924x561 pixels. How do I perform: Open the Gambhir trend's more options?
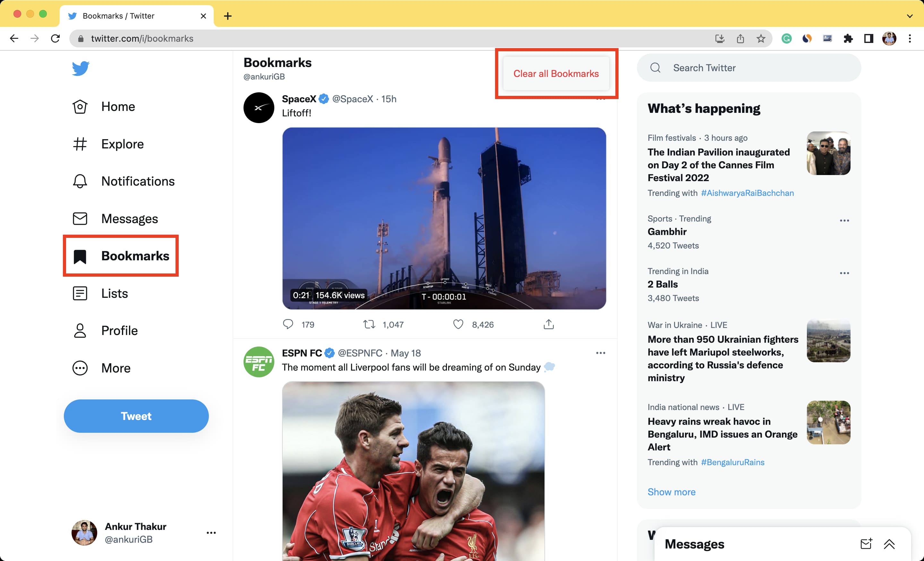click(x=844, y=220)
